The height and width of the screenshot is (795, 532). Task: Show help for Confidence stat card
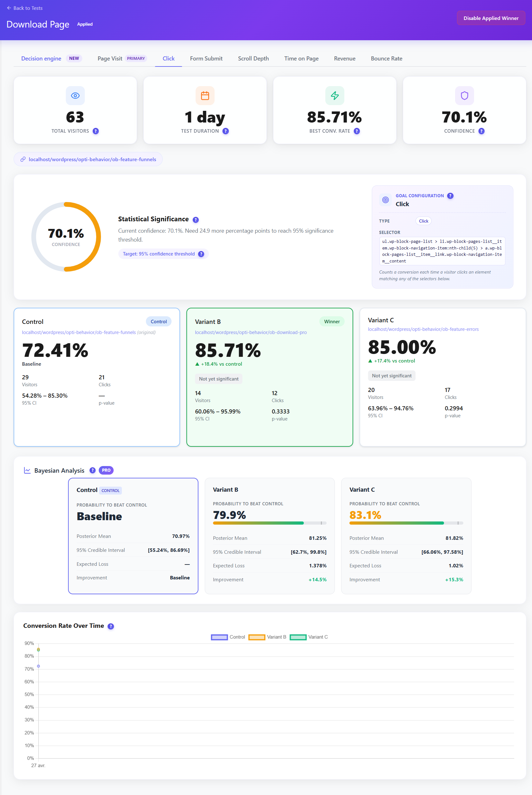click(x=481, y=131)
